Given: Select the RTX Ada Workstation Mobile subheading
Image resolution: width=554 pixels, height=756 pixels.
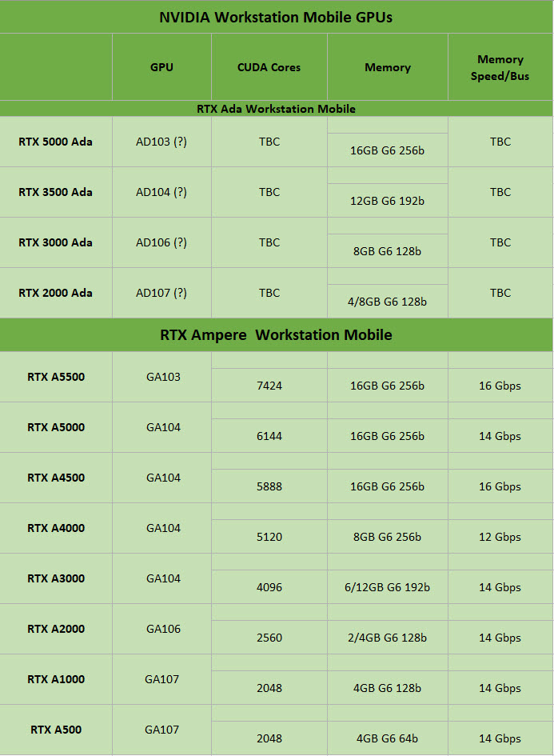Looking at the screenshot, I should coord(276,109).
